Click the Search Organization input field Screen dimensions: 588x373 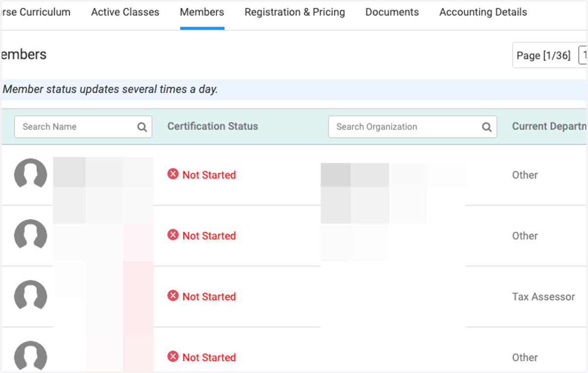pyautogui.click(x=413, y=127)
